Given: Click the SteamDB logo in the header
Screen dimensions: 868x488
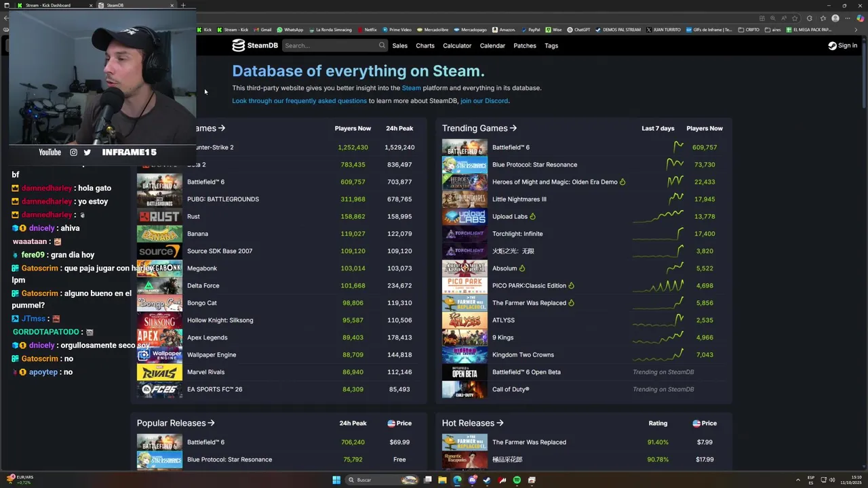Looking at the screenshot, I should 255,45.
